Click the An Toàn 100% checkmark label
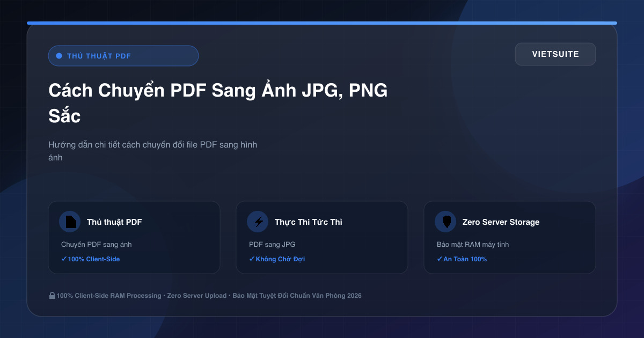 462,259
